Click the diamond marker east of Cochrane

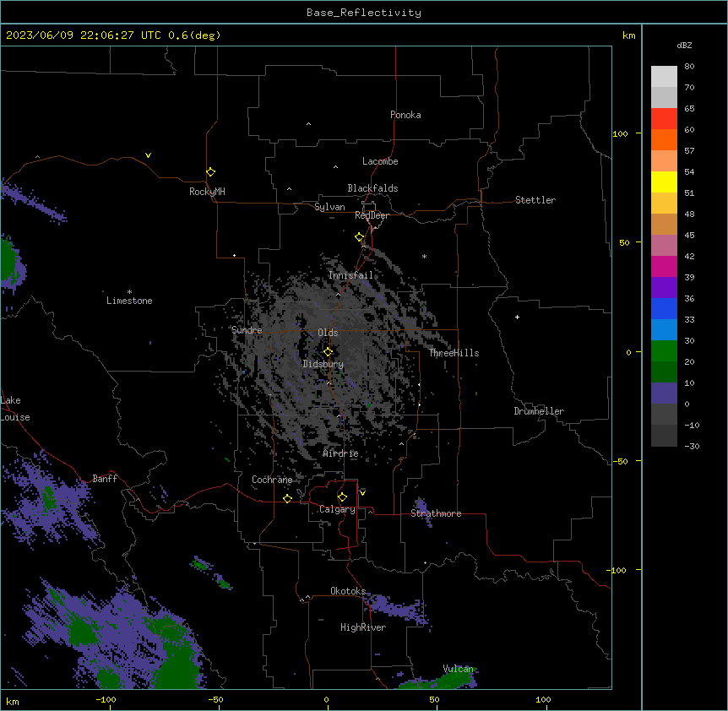(x=287, y=498)
